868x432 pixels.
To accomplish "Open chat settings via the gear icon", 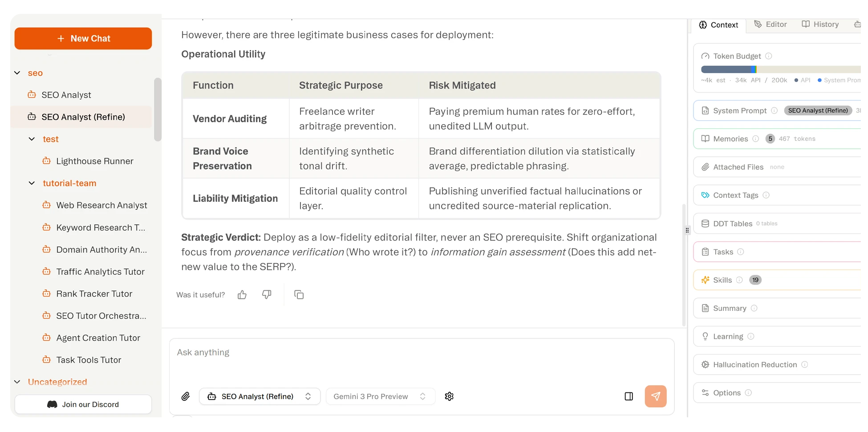I will [449, 396].
